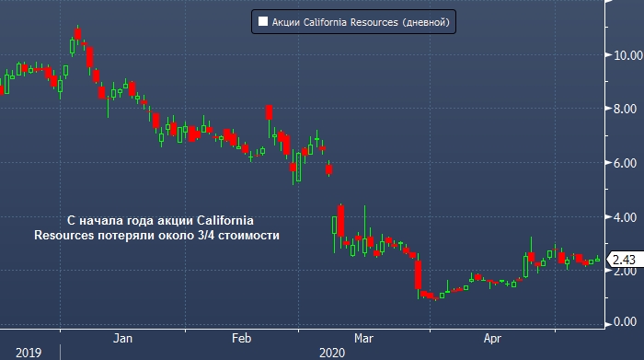Click the 4.00 price axis label

pyautogui.click(x=625, y=217)
